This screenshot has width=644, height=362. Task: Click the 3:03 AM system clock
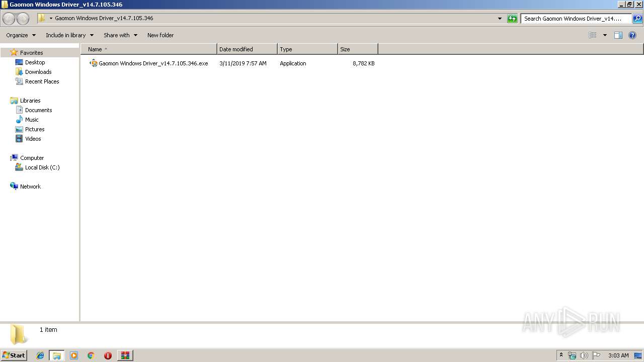(x=618, y=355)
